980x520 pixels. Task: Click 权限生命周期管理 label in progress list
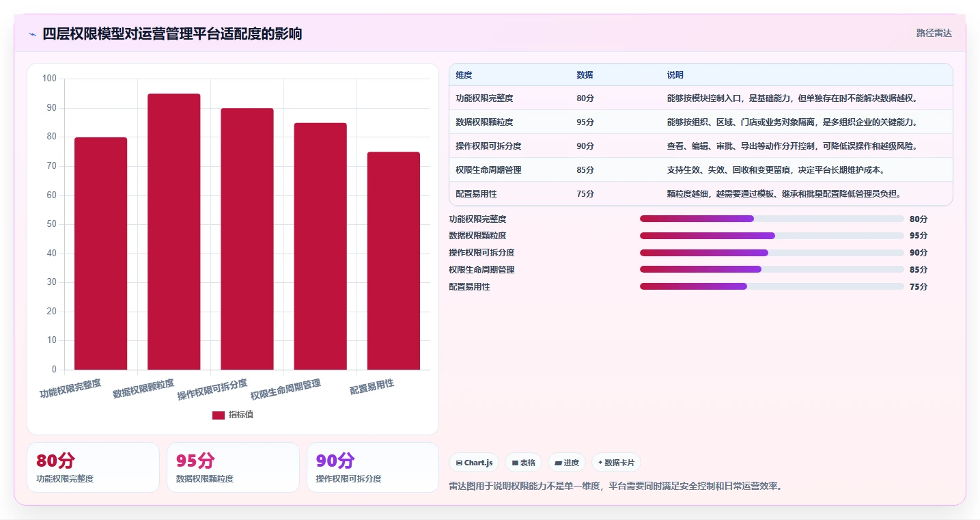point(481,269)
